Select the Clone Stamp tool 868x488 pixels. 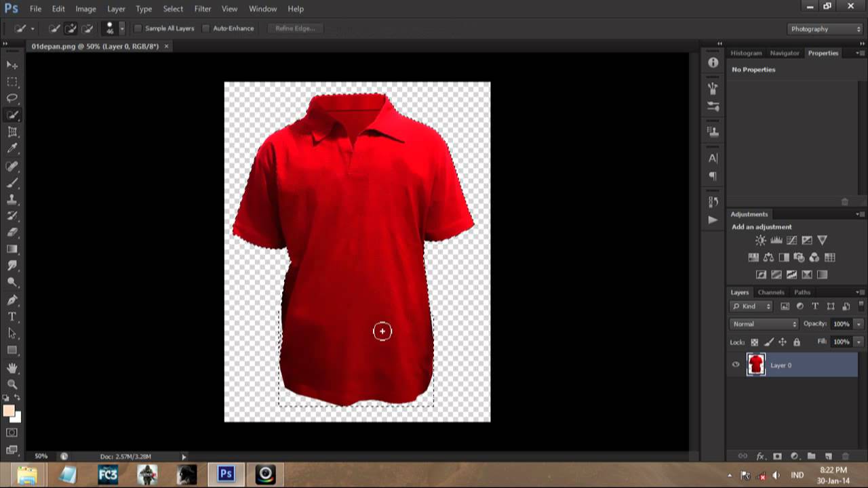pos(12,199)
